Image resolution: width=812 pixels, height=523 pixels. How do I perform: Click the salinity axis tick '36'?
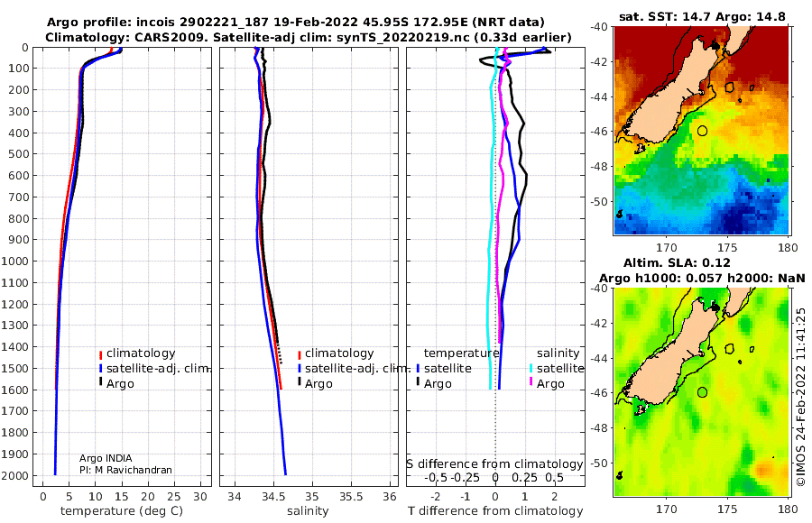(390, 496)
